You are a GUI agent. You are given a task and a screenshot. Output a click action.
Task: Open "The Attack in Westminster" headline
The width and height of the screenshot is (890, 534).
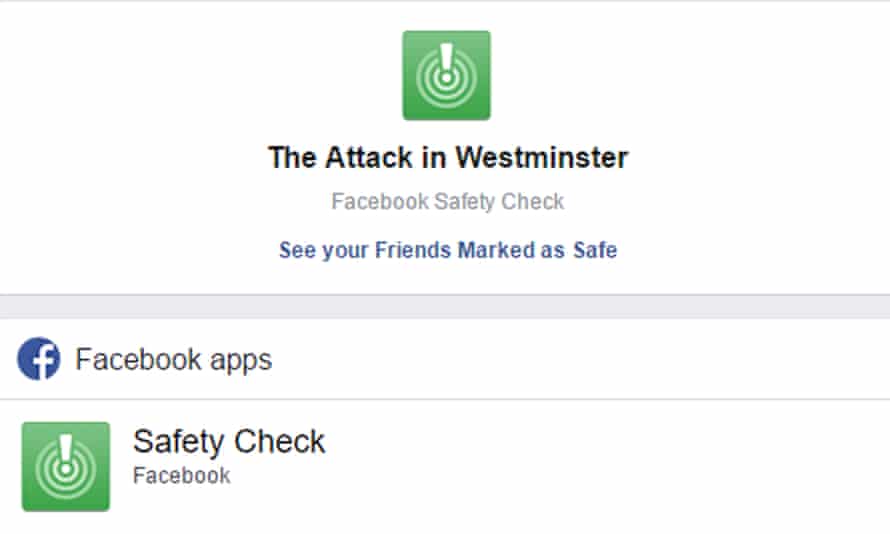pos(447,157)
